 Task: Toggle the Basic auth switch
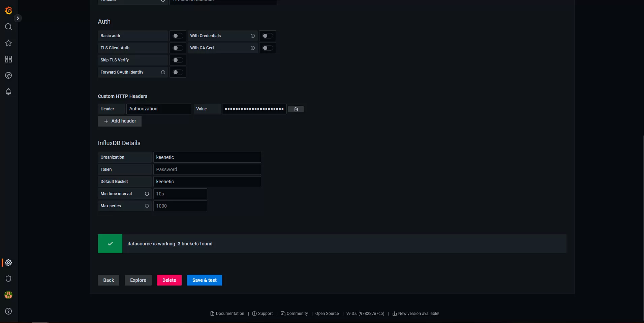point(178,36)
